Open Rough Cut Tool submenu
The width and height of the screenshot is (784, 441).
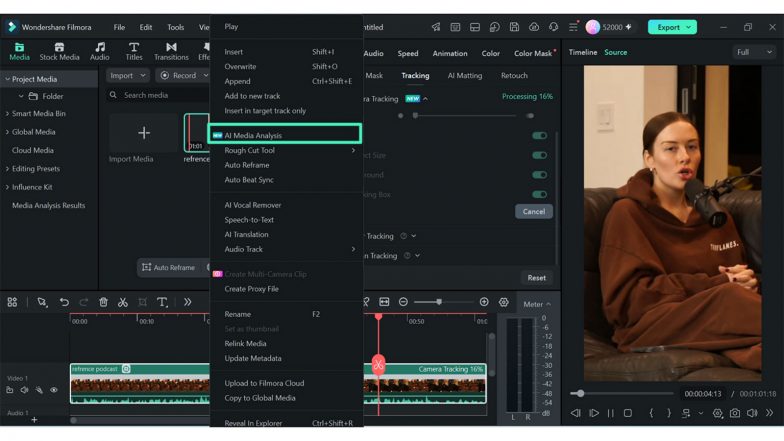(286, 150)
